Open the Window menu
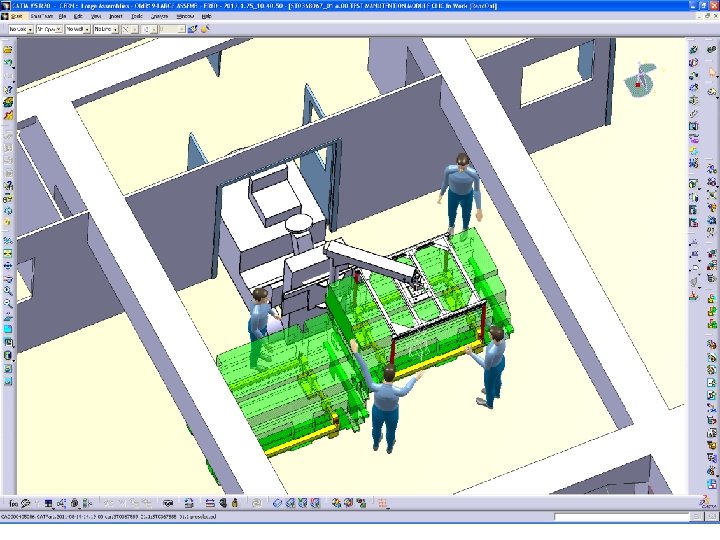The width and height of the screenshot is (720, 540). [x=185, y=16]
